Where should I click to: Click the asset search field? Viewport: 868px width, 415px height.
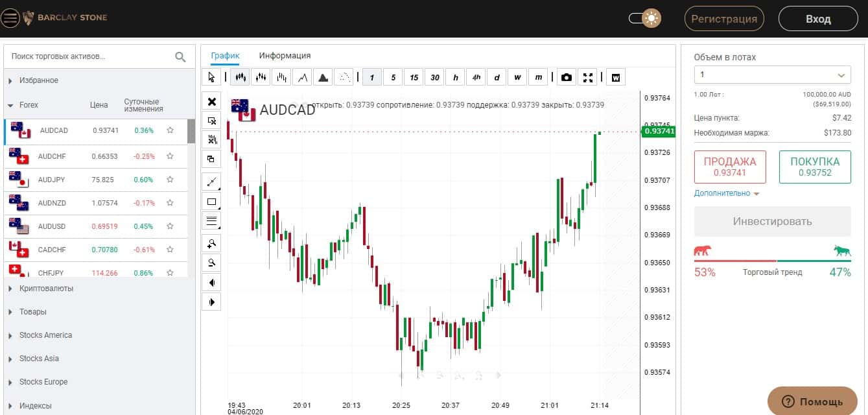[x=91, y=56]
